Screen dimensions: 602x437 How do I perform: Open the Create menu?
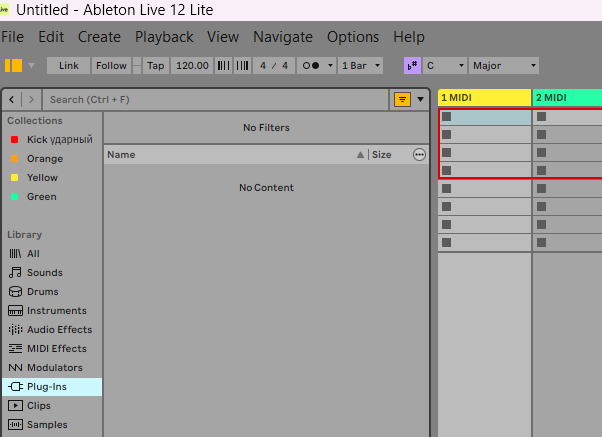[x=99, y=37]
